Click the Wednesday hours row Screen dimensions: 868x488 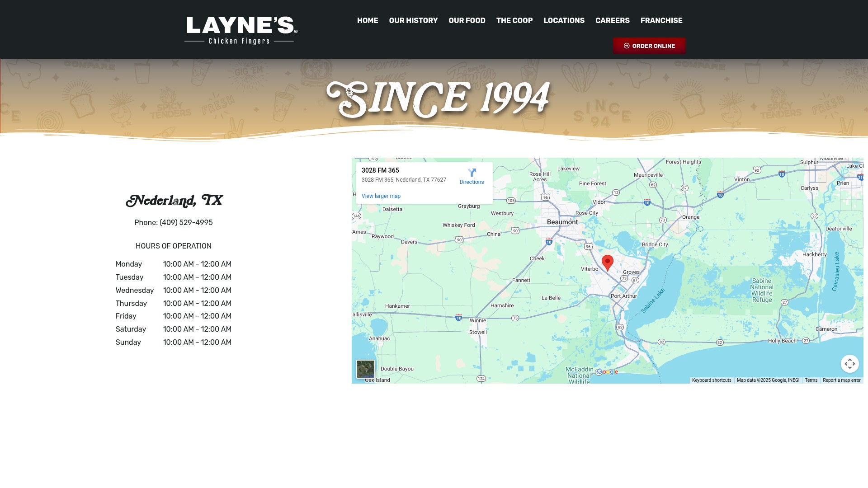pyautogui.click(x=174, y=291)
